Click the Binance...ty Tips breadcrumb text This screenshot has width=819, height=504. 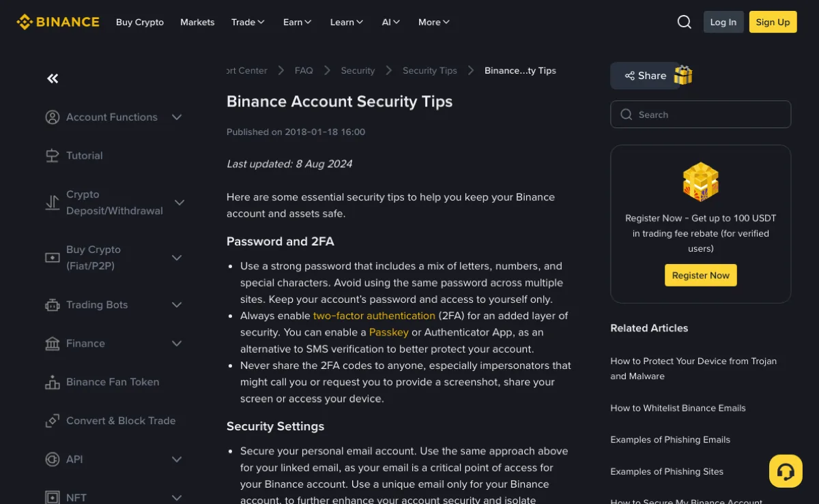(x=520, y=70)
